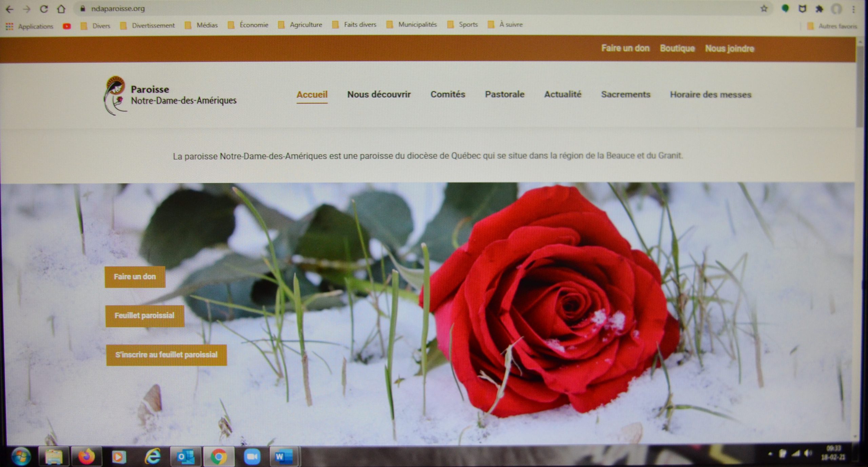This screenshot has width=868, height=467.
Task: Select the Accueil menu item
Action: pos(312,95)
